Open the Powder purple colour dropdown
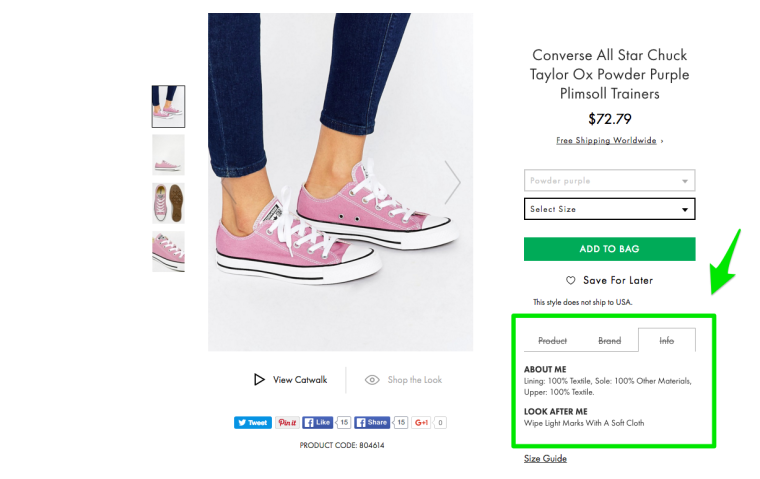The width and height of the screenshot is (760, 479). tap(609, 180)
